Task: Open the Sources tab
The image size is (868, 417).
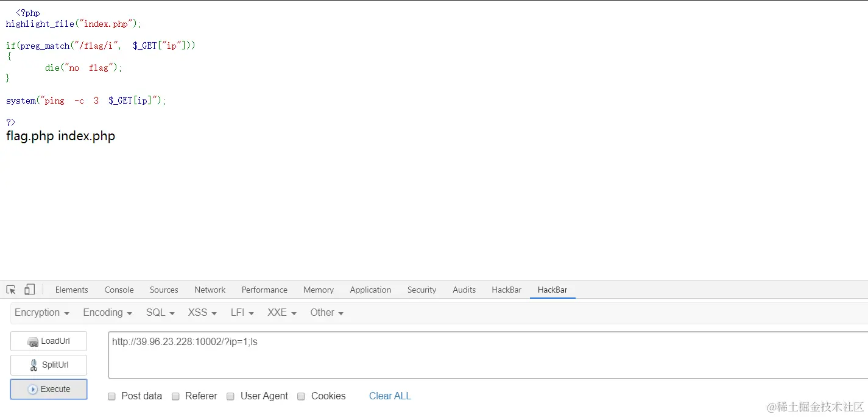Action: [x=164, y=290]
